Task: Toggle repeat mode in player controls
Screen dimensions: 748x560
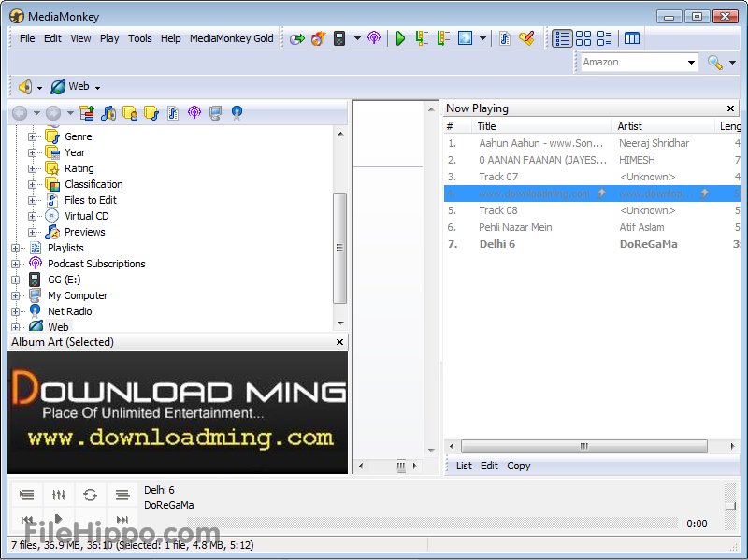Action: click(91, 495)
